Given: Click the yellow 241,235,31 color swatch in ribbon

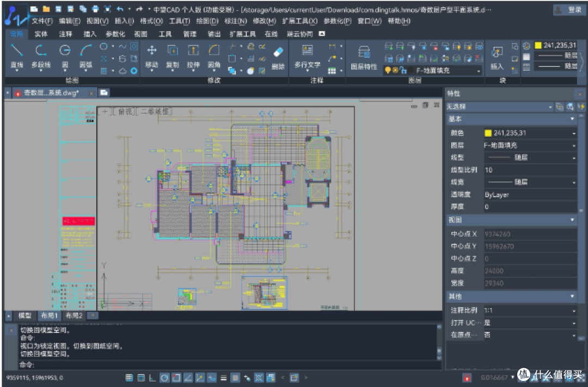Looking at the screenshot, I should (x=538, y=45).
